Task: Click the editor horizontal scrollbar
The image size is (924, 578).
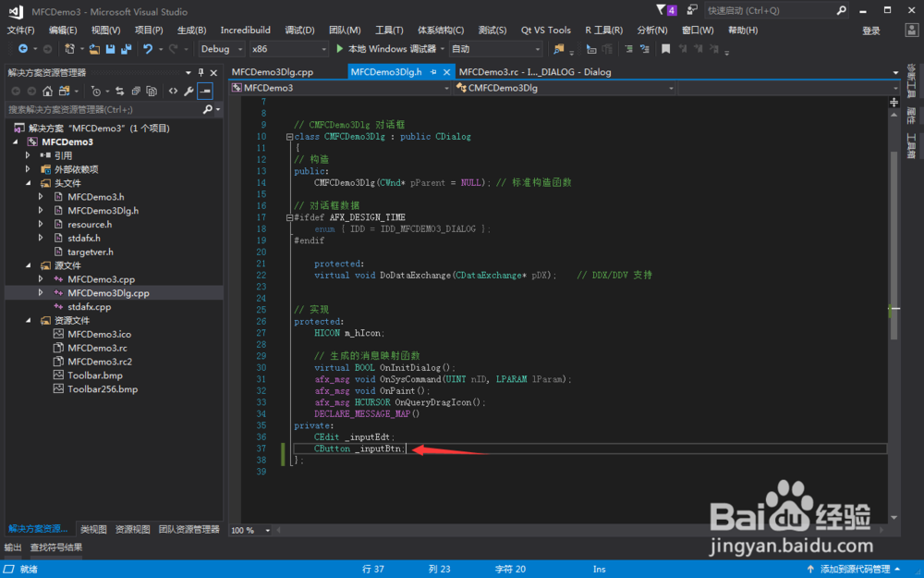Action: pos(580,530)
